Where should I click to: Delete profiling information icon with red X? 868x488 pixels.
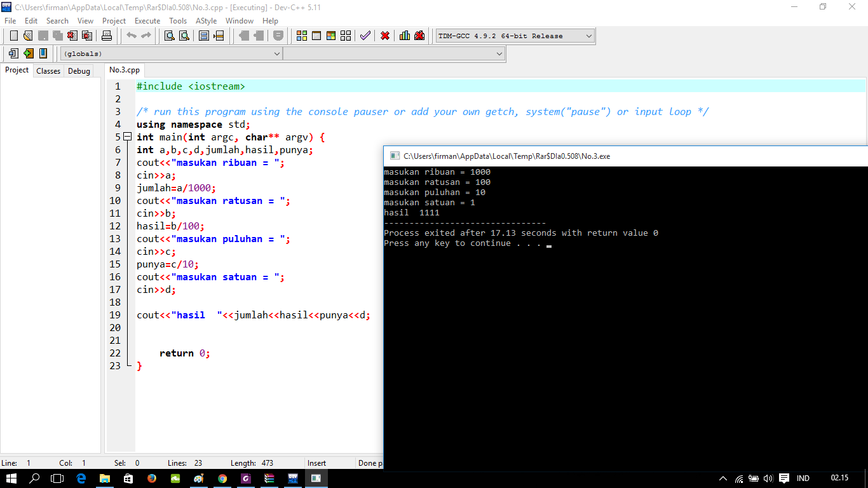point(419,36)
